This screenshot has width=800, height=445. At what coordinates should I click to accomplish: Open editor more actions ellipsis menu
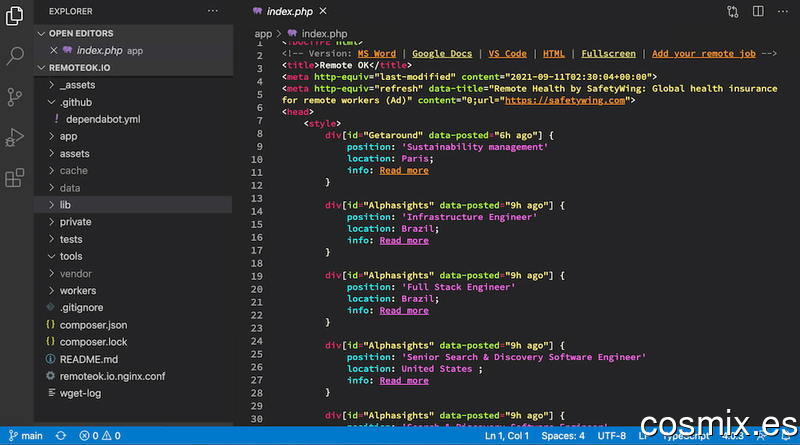783,11
